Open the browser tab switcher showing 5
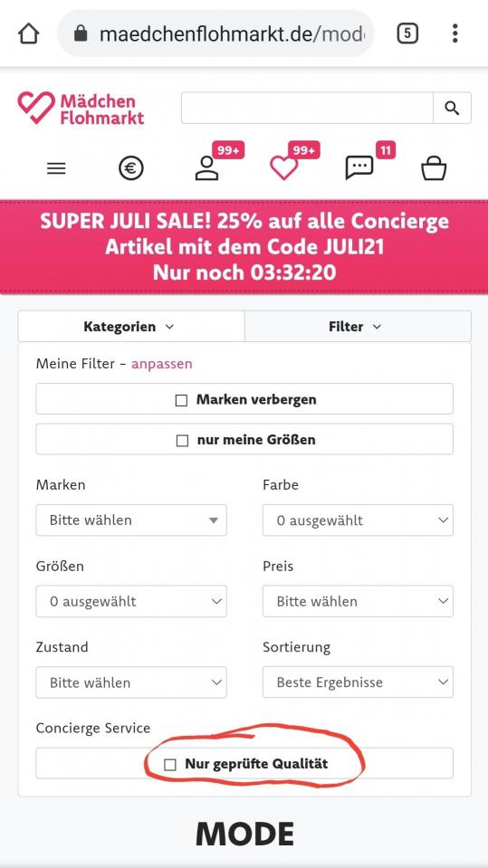This screenshot has width=488, height=868. tap(407, 33)
